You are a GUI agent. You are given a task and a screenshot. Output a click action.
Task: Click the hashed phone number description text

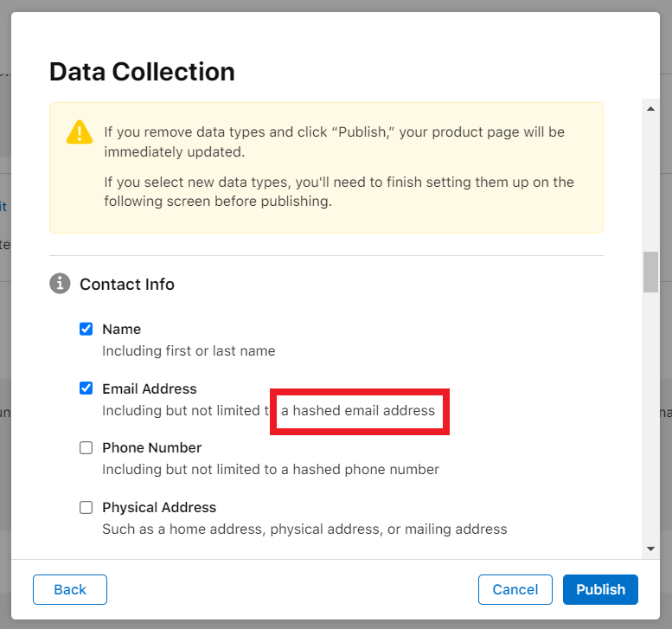click(x=270, y=470)
